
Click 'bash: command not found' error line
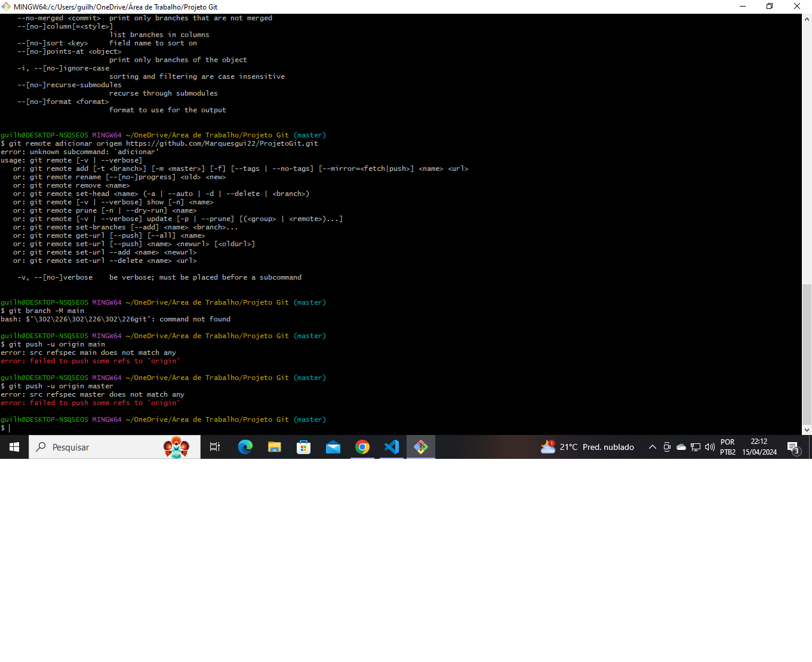(115, 319)
